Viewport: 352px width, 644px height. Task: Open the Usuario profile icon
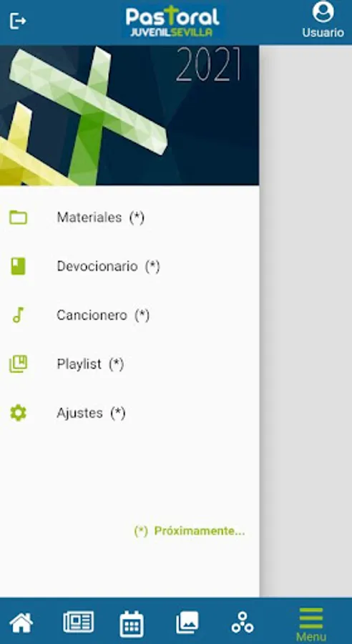point(323,12)
